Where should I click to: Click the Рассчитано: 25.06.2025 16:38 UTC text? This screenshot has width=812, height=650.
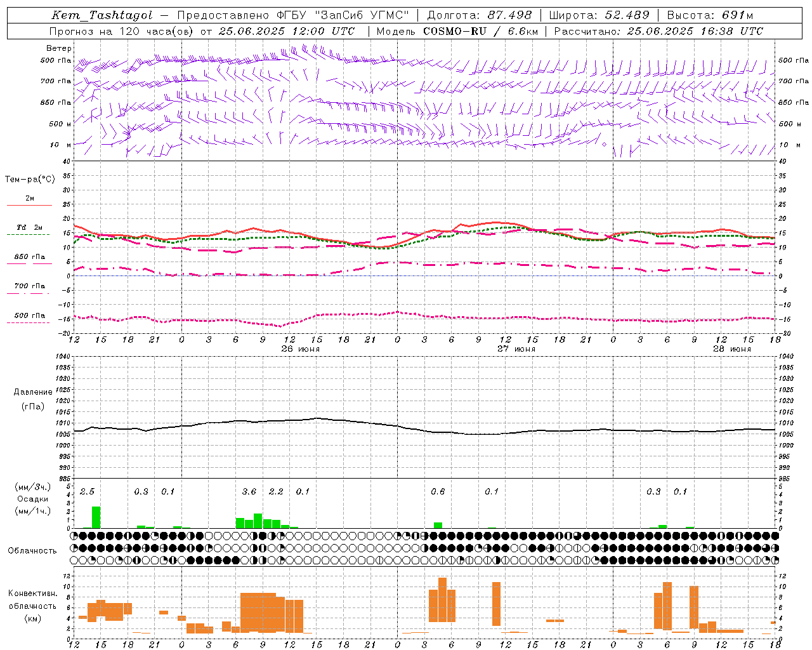coord(658,31)
